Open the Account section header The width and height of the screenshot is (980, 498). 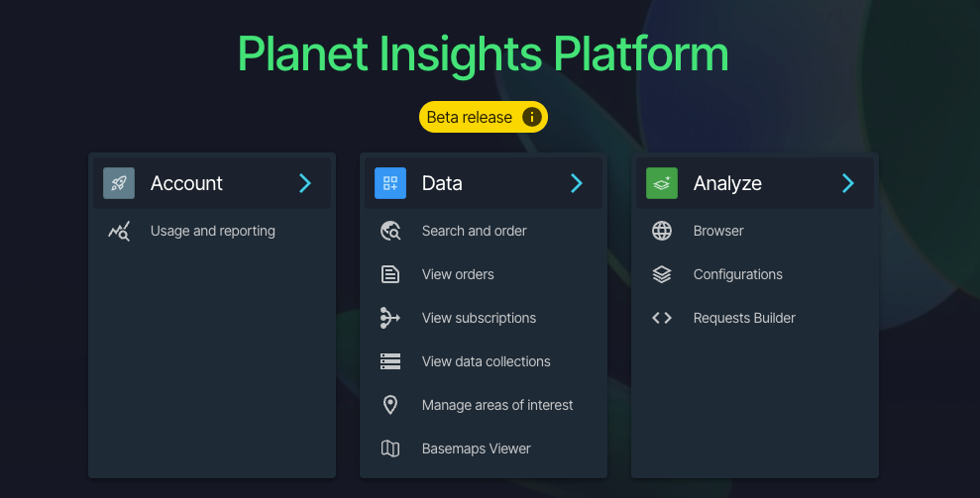click(212, 183)
